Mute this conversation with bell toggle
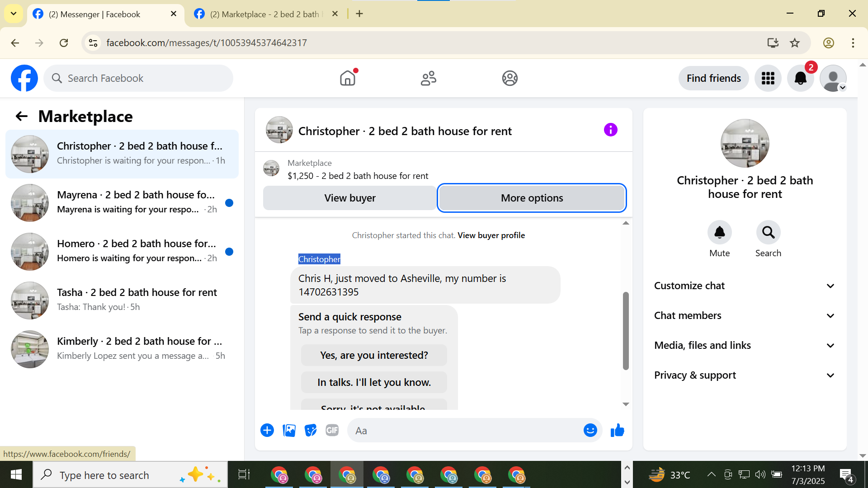This screenshot has height=488, width=868. tap(719, 233)
